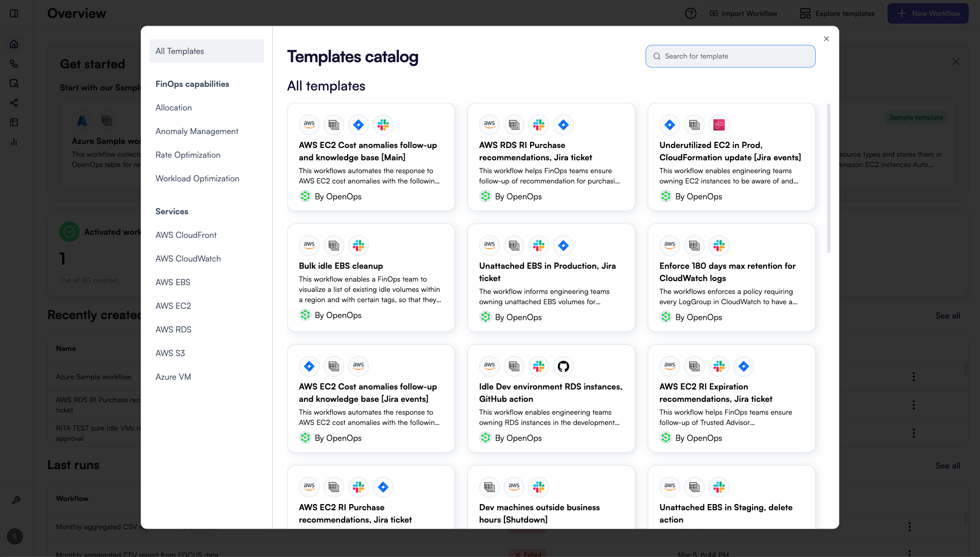Open AWS EC2 RI Expiration recommendations template
This screenshot has height=557, width=980.
(x=731, y=398)
